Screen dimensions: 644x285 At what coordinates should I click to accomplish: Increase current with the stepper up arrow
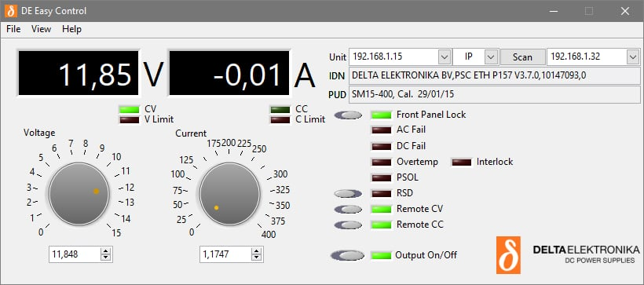[x=257, y=251]
